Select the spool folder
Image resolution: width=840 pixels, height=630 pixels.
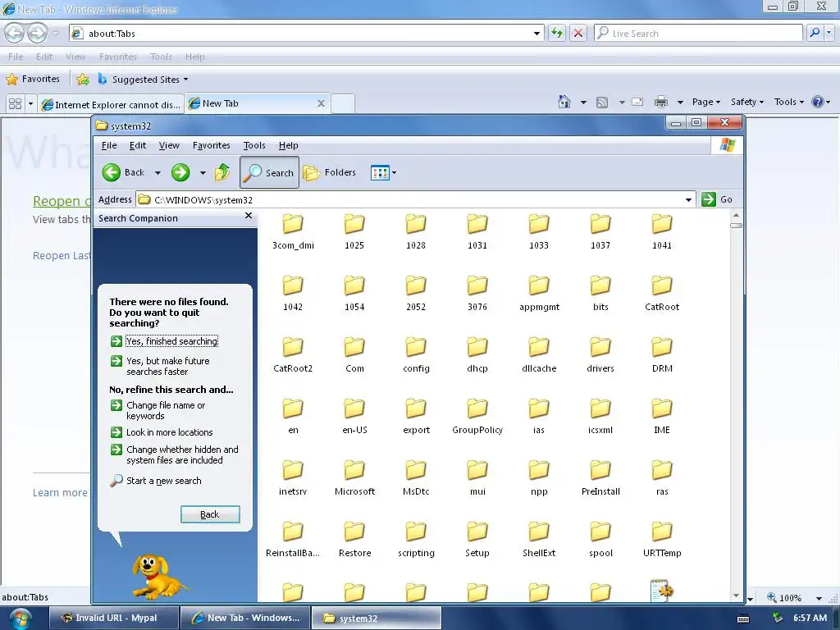click(x=600, y=539)
